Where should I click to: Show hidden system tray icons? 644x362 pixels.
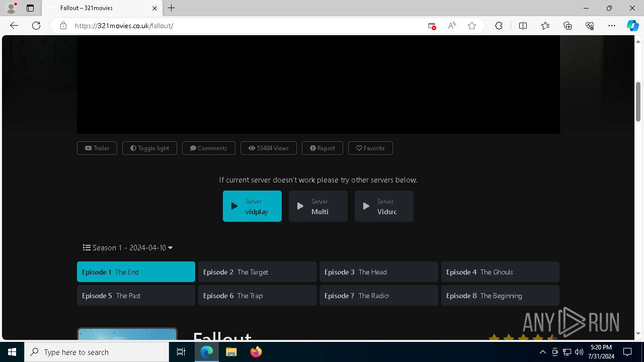click(542, 352)
